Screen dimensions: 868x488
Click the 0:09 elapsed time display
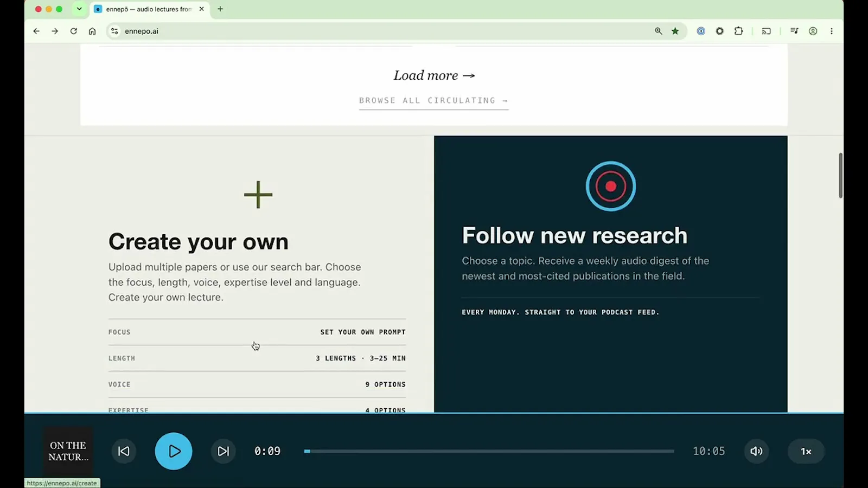267,451
